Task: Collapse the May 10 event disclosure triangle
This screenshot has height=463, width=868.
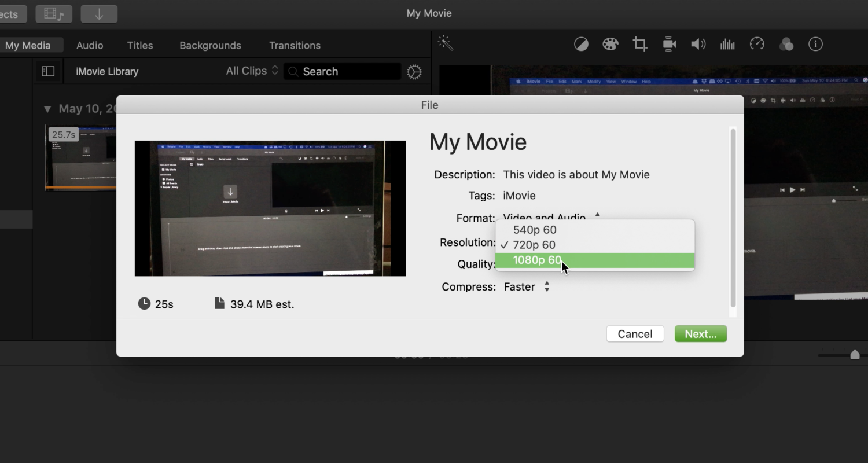Action: 47,109
